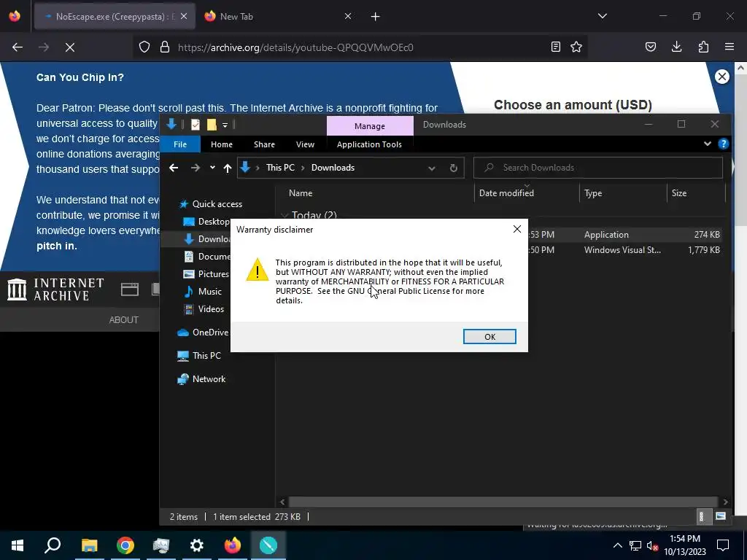Switch to New Tab in Firefox
The height and width of the screenshot is (560, 747).
276,17
